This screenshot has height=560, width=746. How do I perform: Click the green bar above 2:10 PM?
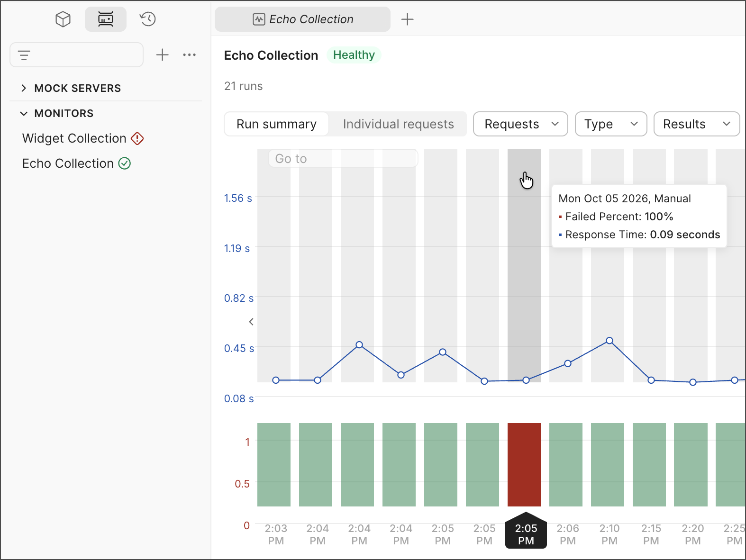(608, 465)
